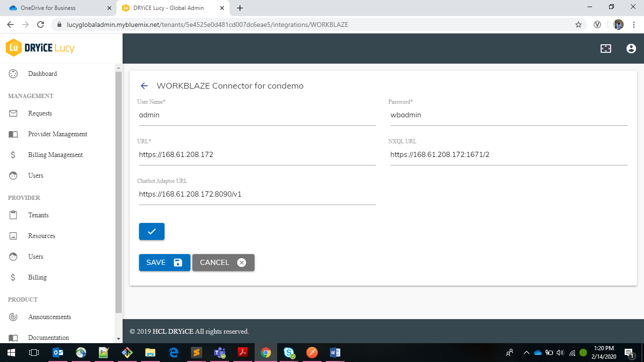Click the blue checkmark test button
This screenshot has height=362, width=644.
(x=152, y=231)
